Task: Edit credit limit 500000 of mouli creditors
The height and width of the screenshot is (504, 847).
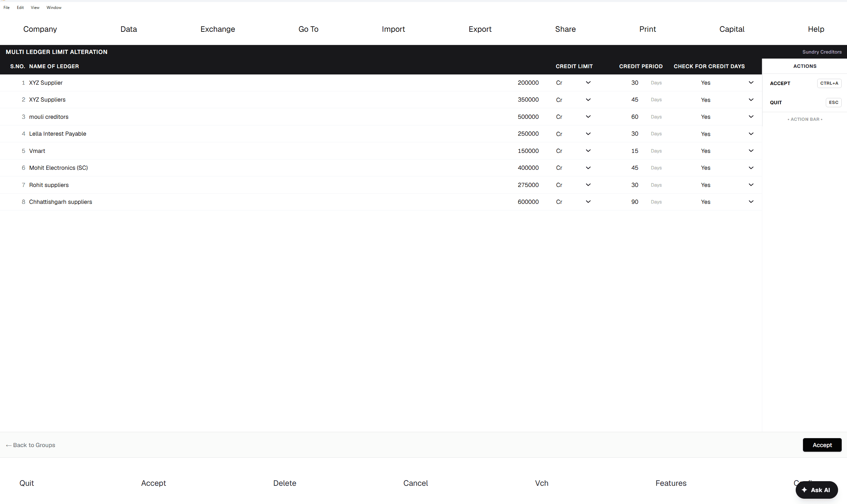Action: click(x=528, y=116)
